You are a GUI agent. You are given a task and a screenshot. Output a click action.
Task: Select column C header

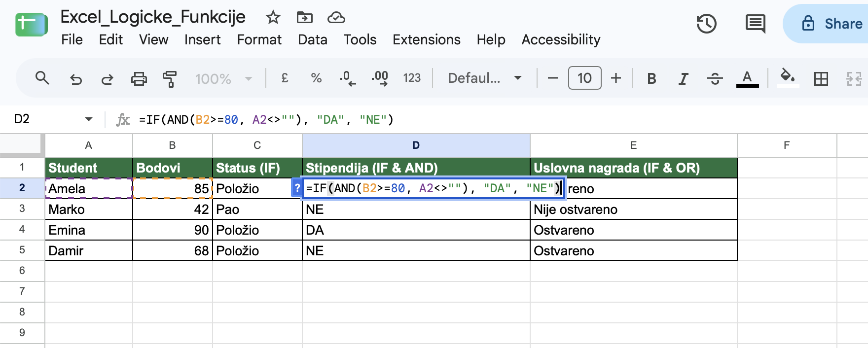point(257,145)
